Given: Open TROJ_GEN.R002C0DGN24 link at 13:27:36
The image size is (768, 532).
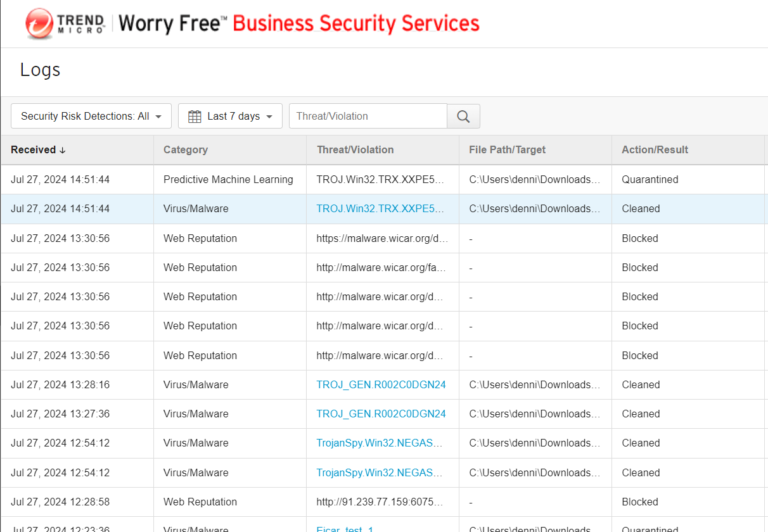Looking at the screenshot, I should point(381,414).
